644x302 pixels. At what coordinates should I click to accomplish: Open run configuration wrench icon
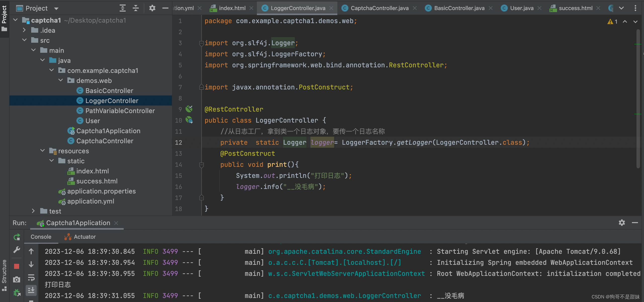click(x=17, y=250)
